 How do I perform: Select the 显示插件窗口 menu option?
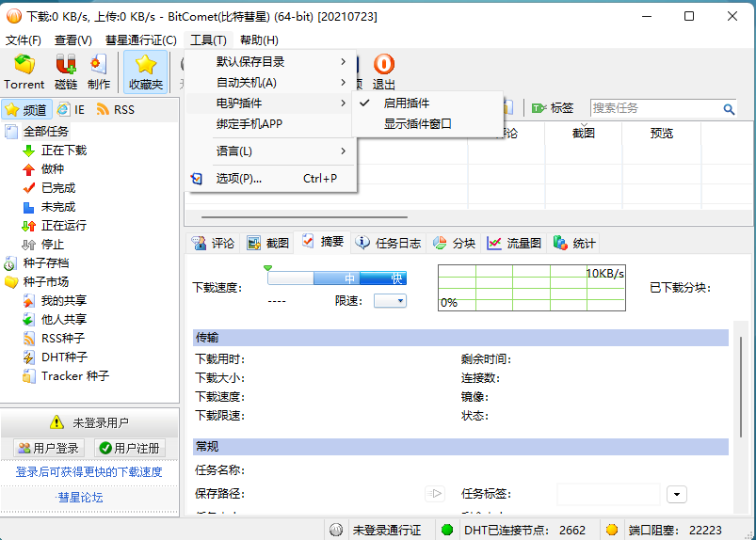(x=417, y=123)
